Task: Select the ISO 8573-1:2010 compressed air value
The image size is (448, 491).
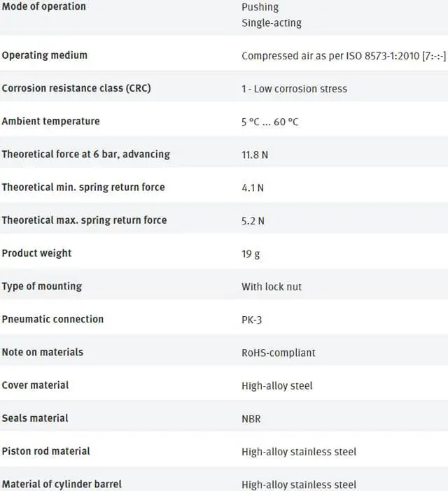Action: [343, 56]
